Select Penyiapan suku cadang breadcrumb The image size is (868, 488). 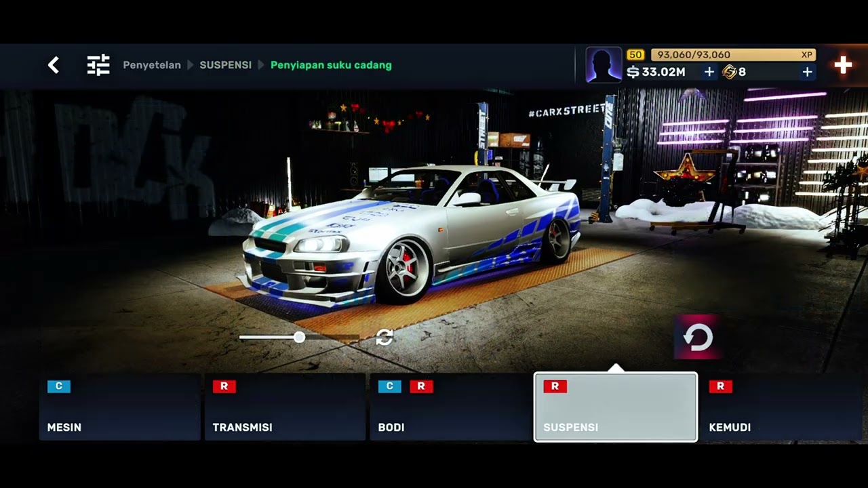[x=331, y=65]
